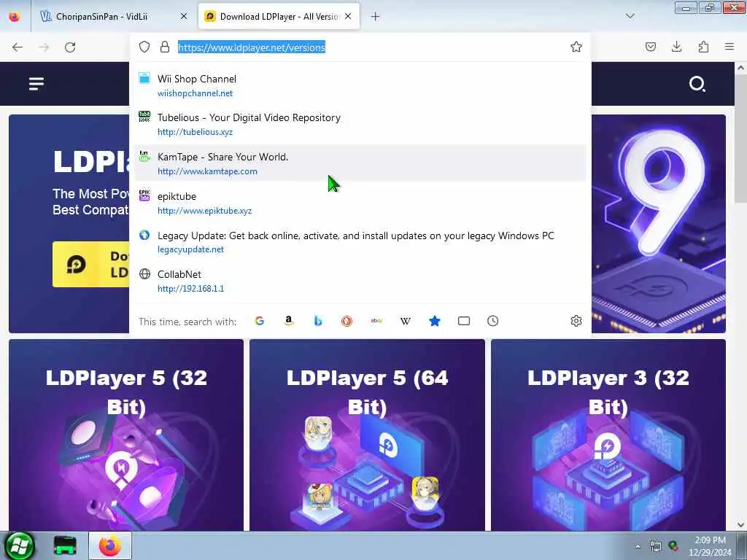
Task: Search with Amazon this time
Action: pos(289,321)
